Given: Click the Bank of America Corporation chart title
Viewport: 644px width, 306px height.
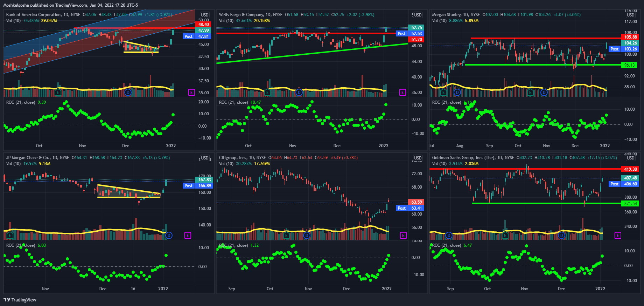Looking at the screenshot, I should click(34, 15).
